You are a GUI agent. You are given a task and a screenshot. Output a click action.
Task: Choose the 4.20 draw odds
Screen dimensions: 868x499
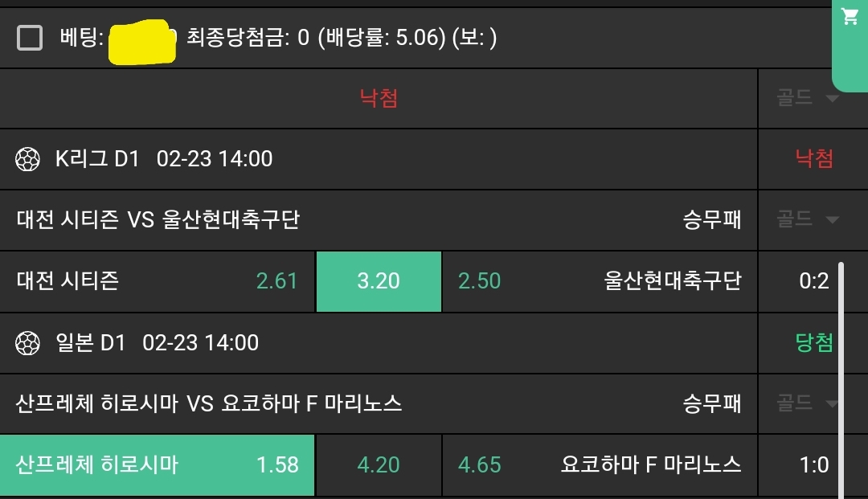(x=379, y=465)
